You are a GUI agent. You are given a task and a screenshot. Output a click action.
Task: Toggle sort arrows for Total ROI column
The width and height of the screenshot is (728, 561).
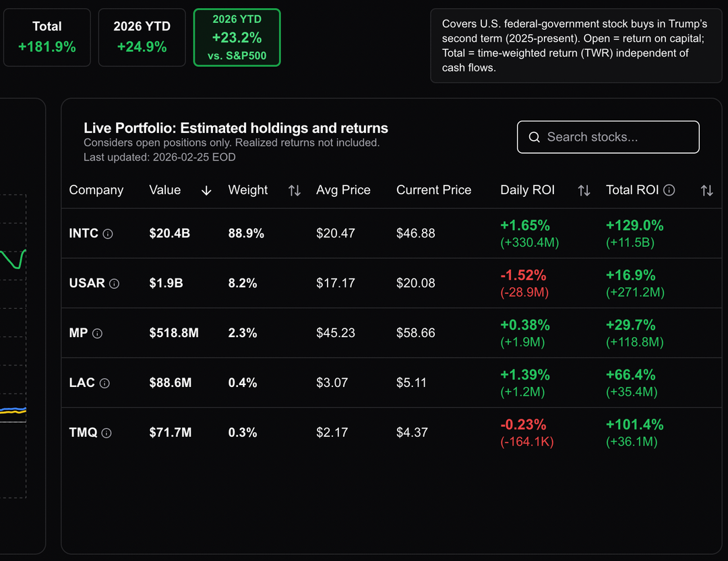pyautogui.click(x=706, y=191)
